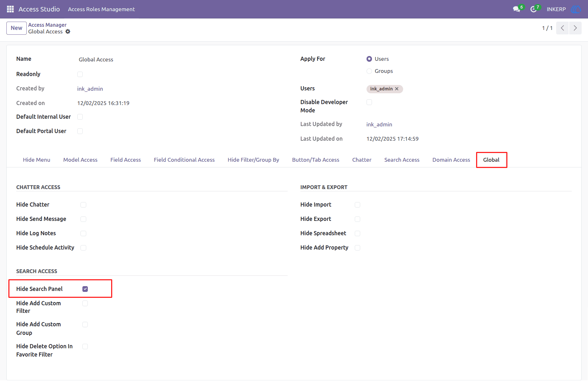Uncheck the Hide Search Panel checkbox
This screenshot has width=588, height=381.
pos(85,289)
